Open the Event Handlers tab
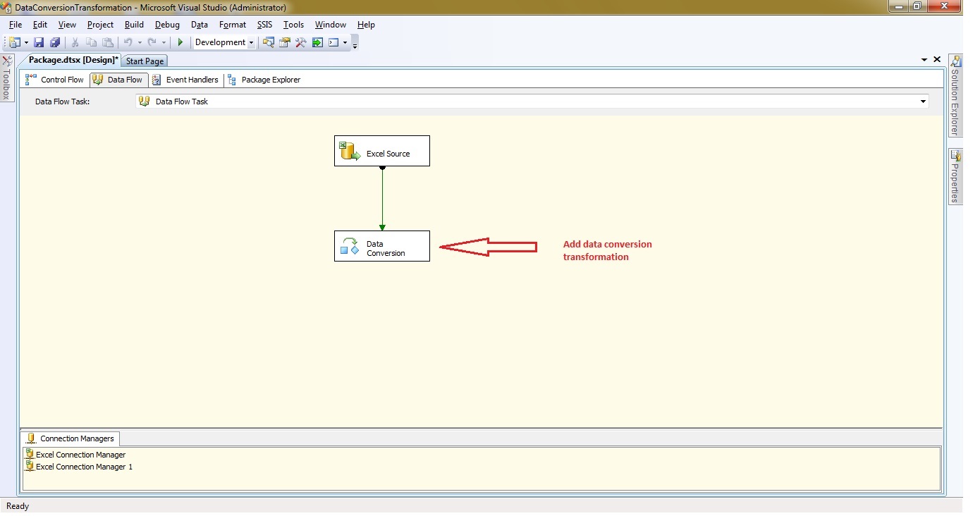 (185, 80)
